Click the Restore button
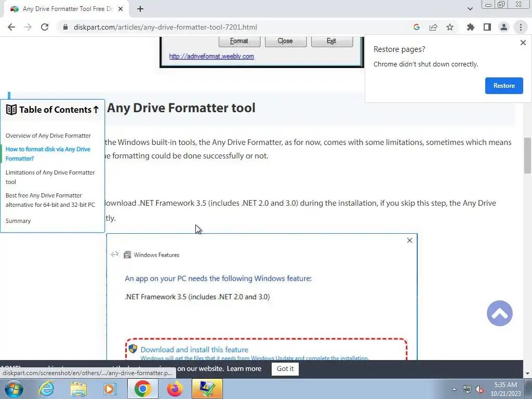This screenshot has height=399, width=532. pos(504,86)
